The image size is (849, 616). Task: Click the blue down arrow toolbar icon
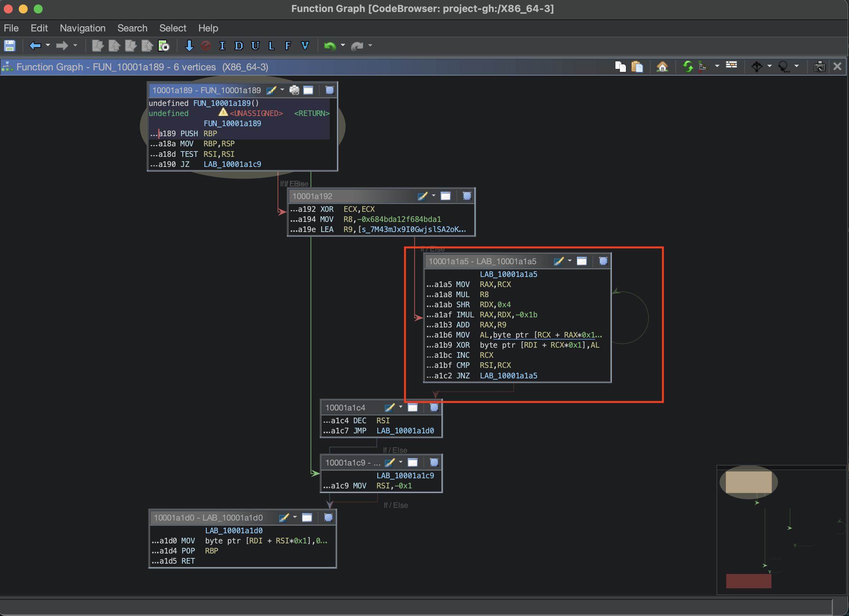coord(189,46)
